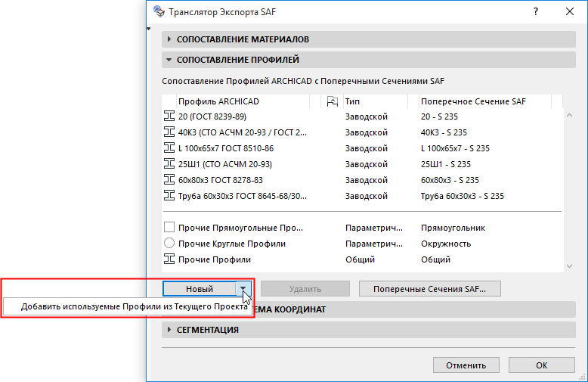Close the Транслятор Экспорта SAF dialog
This screenshot has width=588, height=382.
pyautogui.click(x=570, y=11)
